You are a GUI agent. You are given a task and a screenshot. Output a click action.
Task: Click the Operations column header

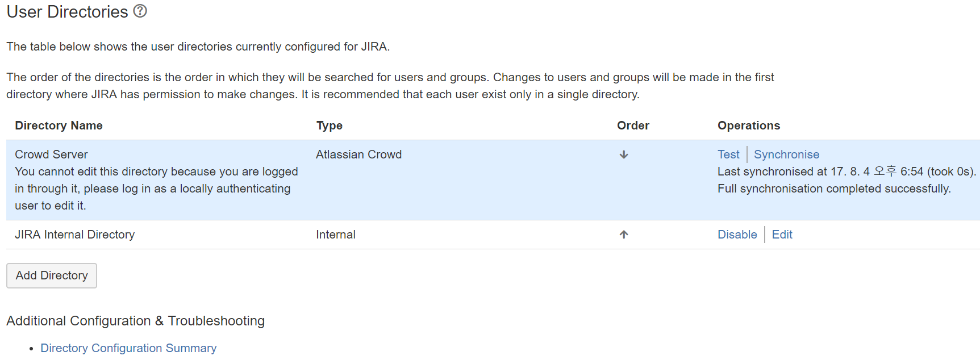[748, 125]
